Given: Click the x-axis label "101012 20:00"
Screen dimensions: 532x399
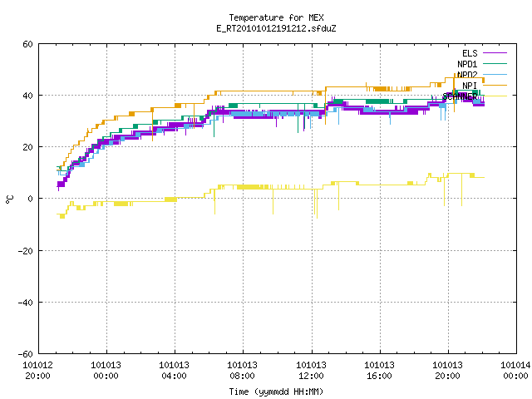Looking at the screenshot, I should [x=37, y=371].
